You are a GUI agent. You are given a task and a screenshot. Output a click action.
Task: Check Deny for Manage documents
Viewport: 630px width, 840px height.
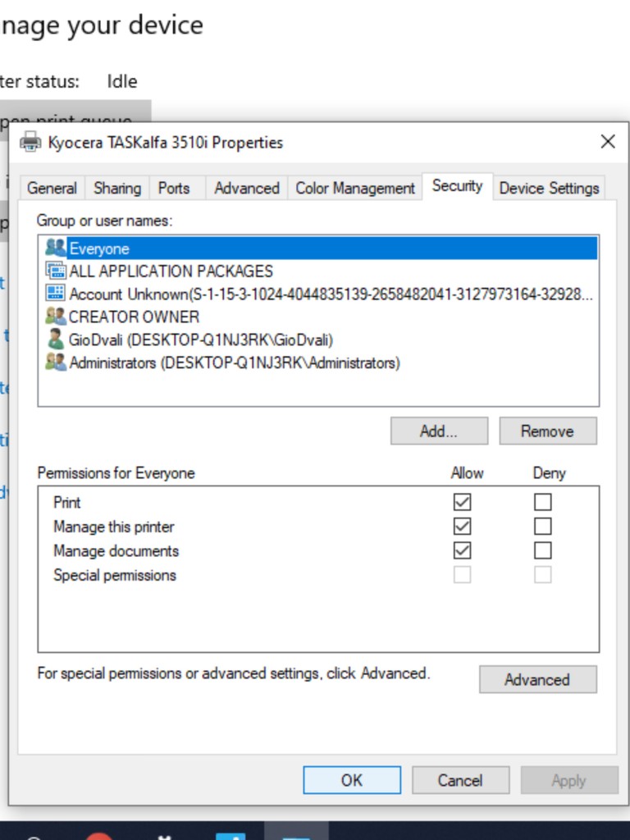tap(542, 550)
